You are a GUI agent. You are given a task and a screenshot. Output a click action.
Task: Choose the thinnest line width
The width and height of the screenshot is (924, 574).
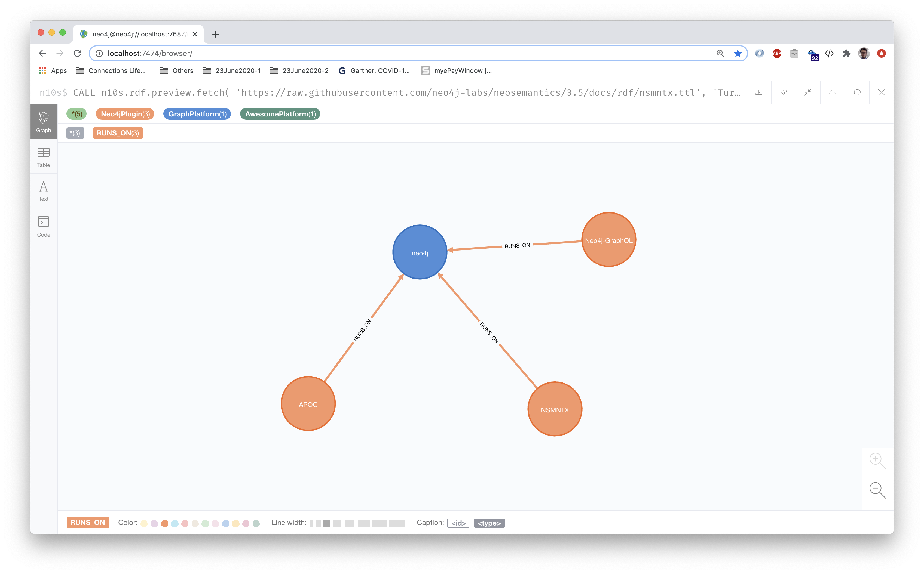[311, 523]
